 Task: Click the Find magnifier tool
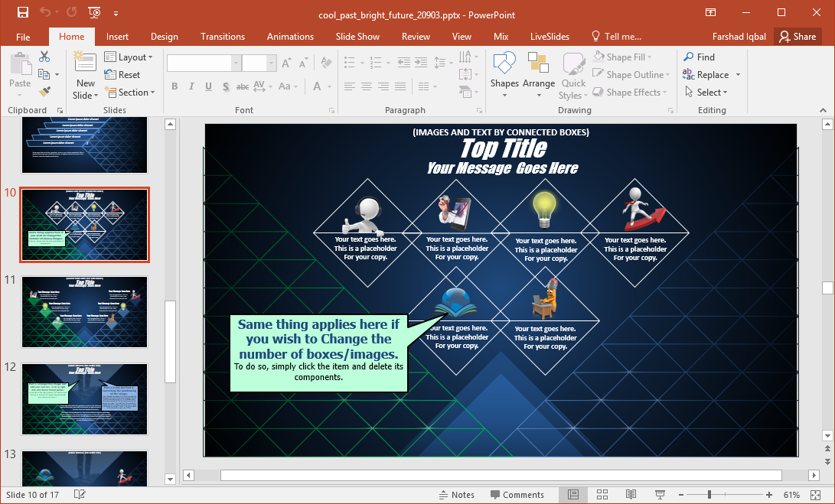(x=699, y=57)
